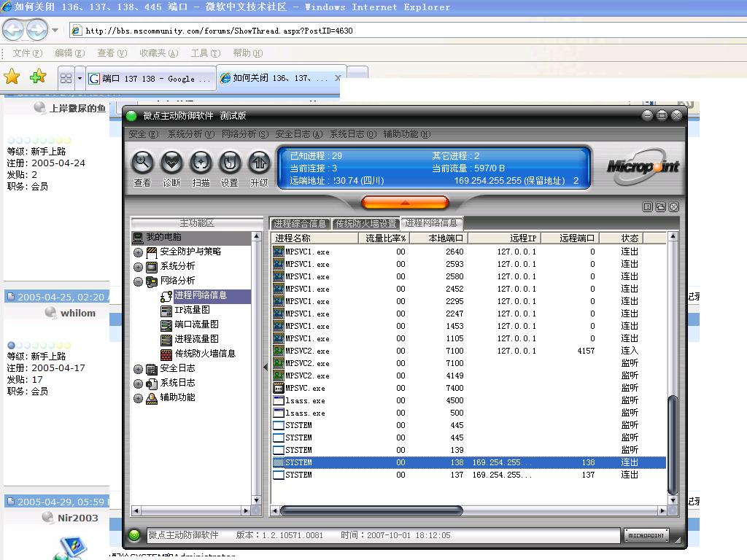Click the Micropoint logo
747x560 pixels.
643,167
